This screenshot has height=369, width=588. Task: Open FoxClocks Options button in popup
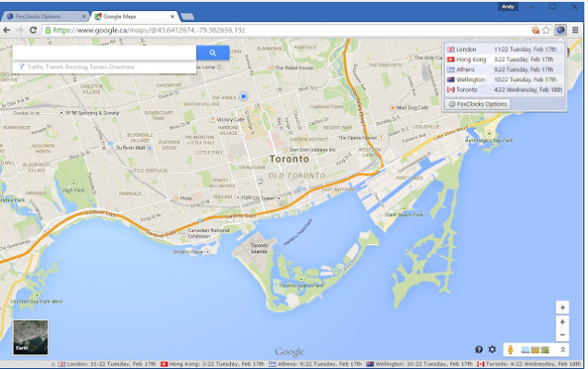pyautogui.click(x=478, y=104)
